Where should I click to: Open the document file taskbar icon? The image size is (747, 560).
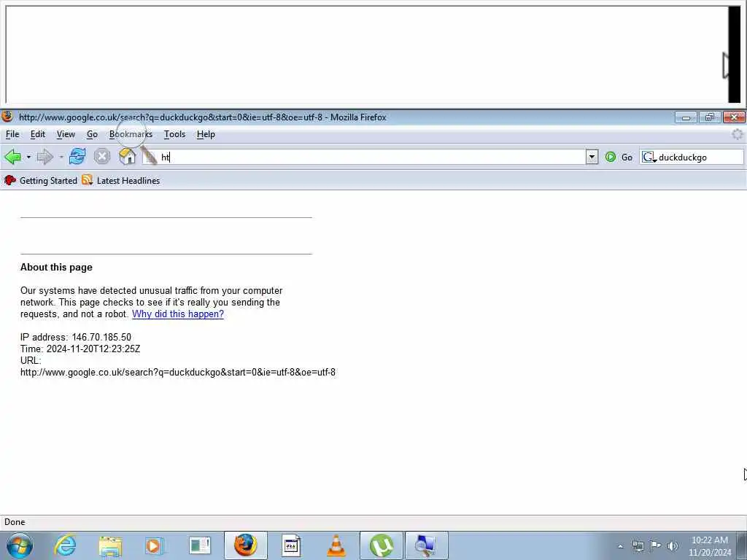[x=290, y=545]
